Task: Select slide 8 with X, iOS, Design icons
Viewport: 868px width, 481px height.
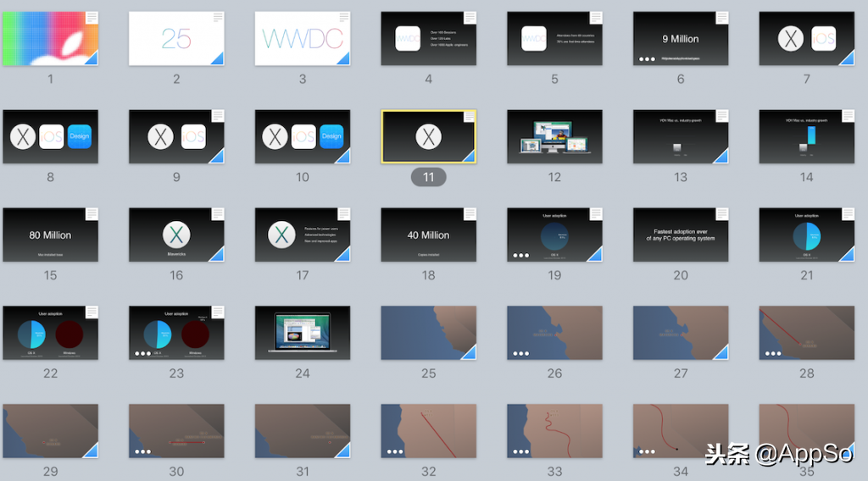Action: click(50, 136)
